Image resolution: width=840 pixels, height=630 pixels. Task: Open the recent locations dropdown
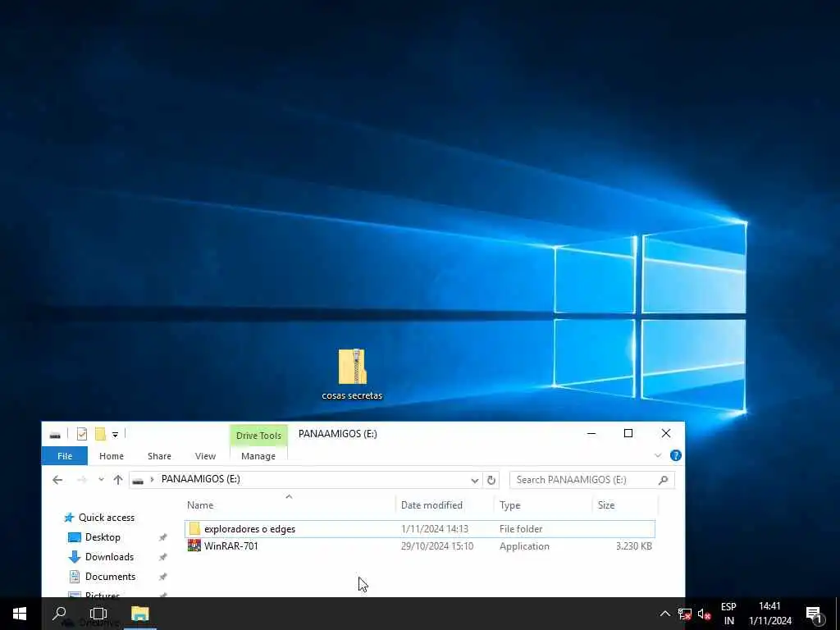[x=101, y=479]
